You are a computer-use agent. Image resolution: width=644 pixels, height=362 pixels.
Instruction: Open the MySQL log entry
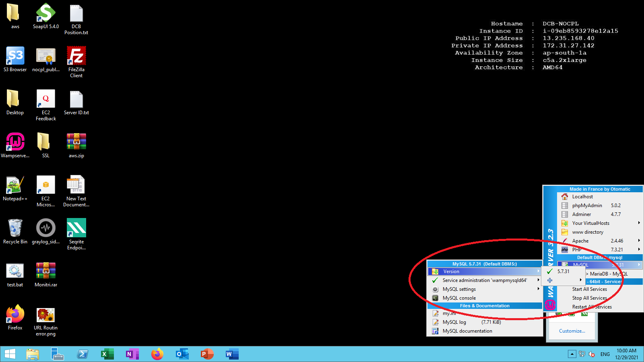485,322
